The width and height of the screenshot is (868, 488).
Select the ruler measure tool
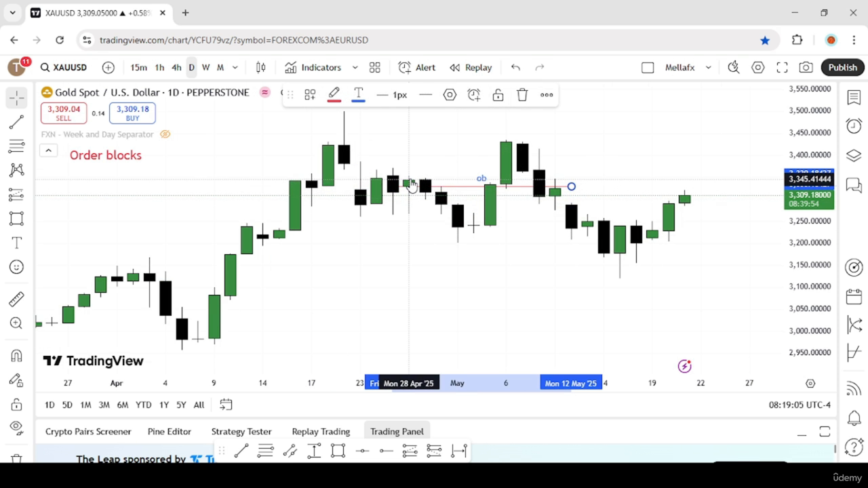[17, 299]
